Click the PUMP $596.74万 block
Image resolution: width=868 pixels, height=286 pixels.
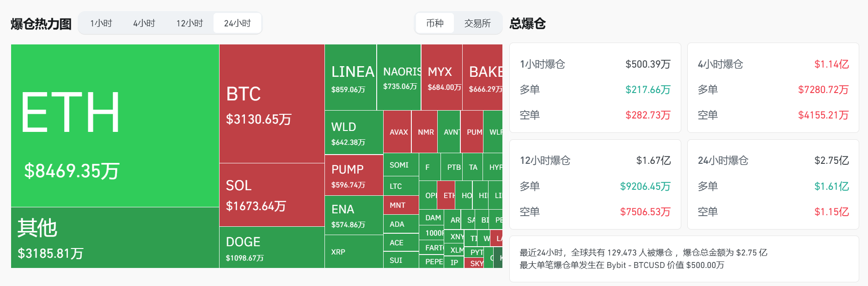(x=354, y=175)
